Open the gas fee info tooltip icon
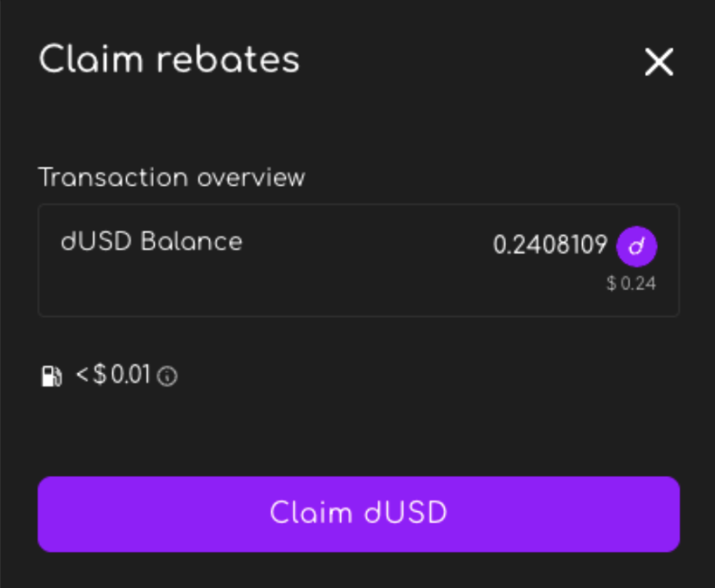 pyautogui.click(x=167, y=377)
